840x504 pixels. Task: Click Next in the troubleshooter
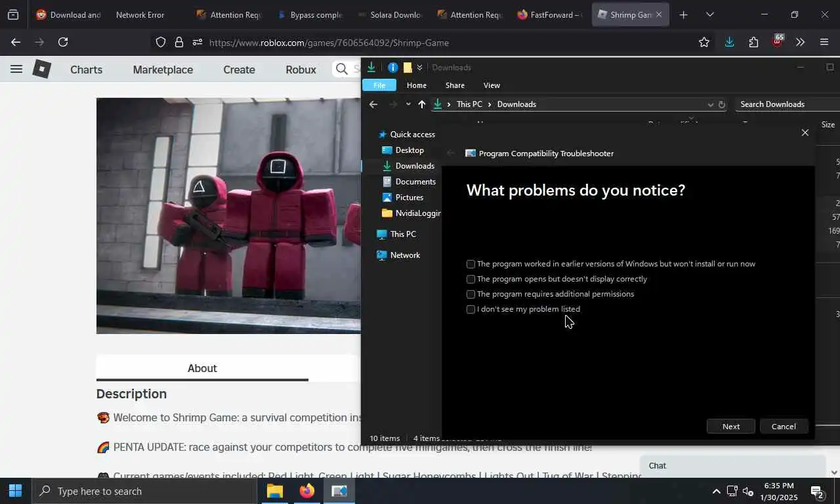tap(731, 426)
